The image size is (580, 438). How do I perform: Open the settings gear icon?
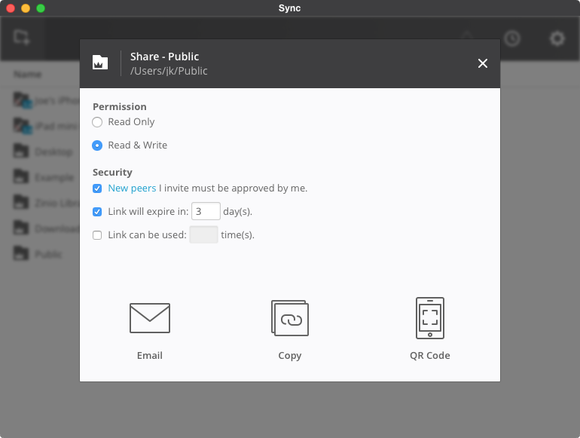tap(557, 38)
